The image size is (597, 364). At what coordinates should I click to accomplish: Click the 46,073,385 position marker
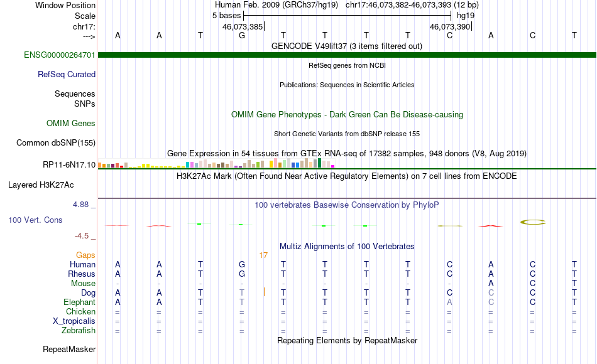243,26
